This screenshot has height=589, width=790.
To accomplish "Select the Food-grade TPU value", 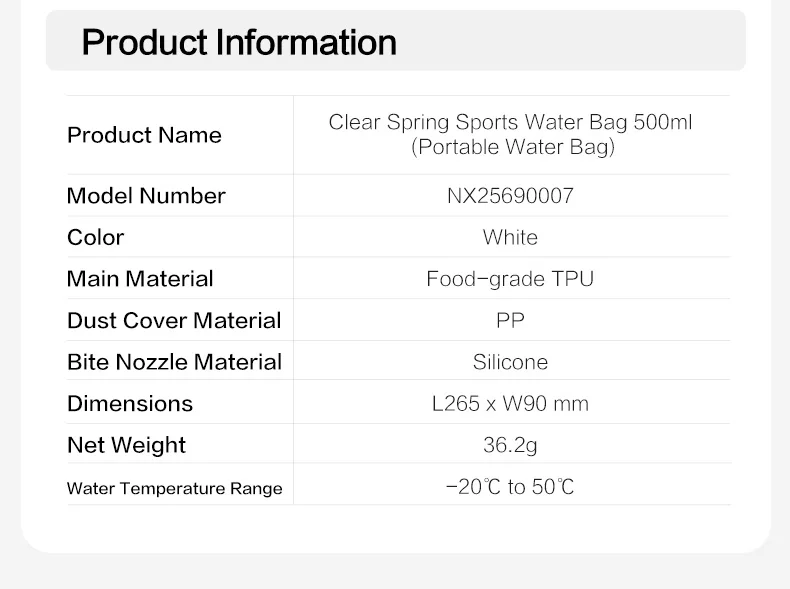I will pyautogui.click(x=510, y=279).
